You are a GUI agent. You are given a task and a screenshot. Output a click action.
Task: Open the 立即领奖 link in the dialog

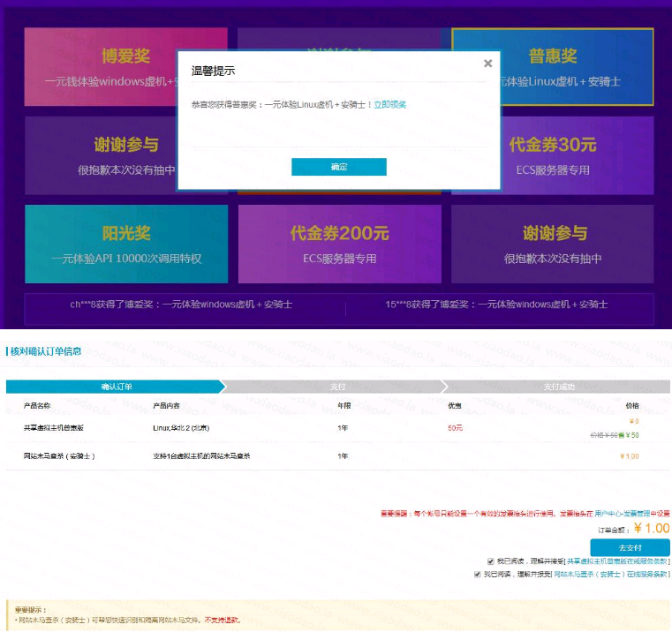[x=389, y=104]
